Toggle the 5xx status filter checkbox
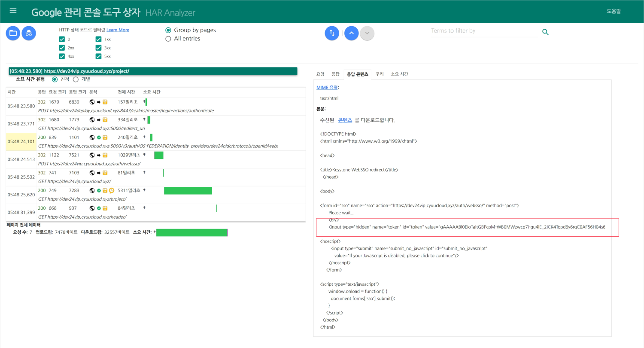The height and width of the screenshot is (348, 644). coord(99,56)
